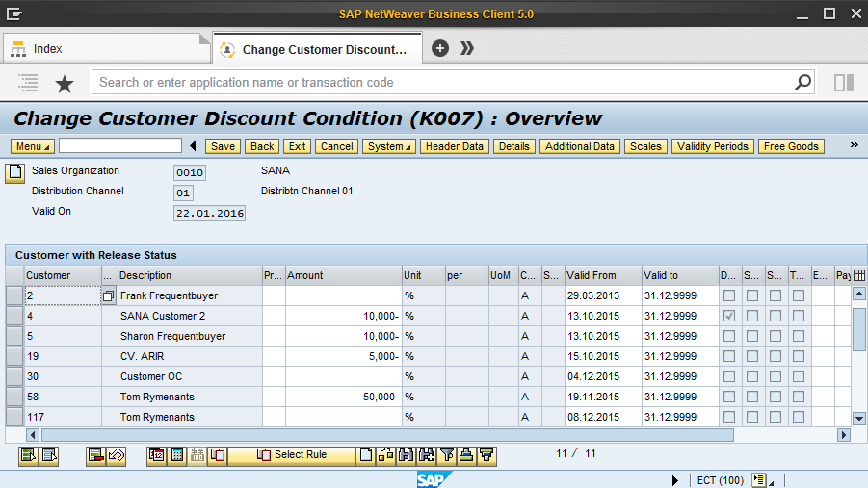Click the Select Rule button

pyautogui.click(x=292, y=455)
